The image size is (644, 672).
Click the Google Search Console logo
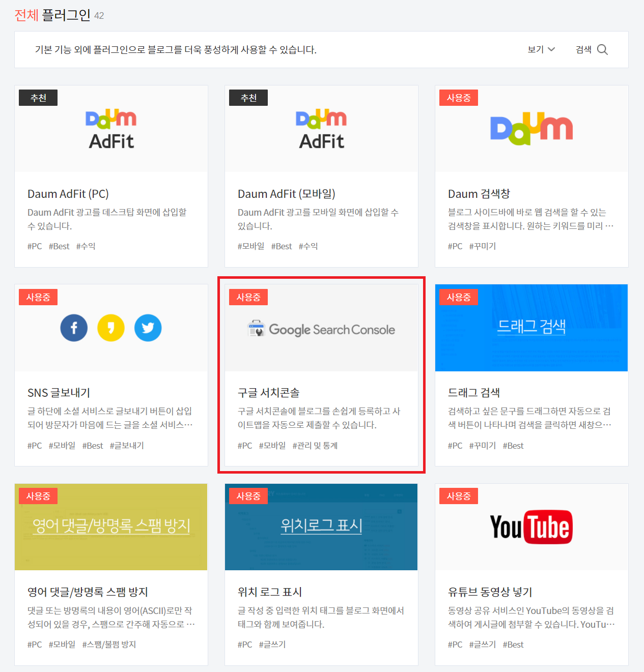point(321,329)
